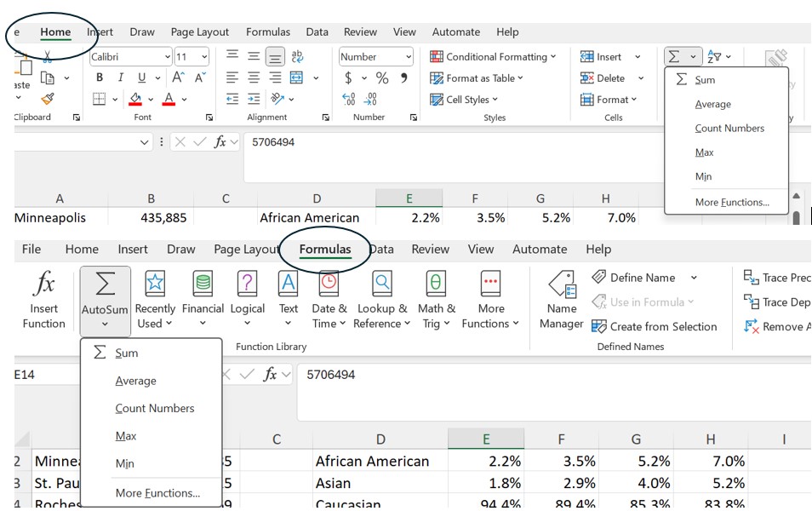Toggle Bold formatting in top ribbon

point(100,78)
